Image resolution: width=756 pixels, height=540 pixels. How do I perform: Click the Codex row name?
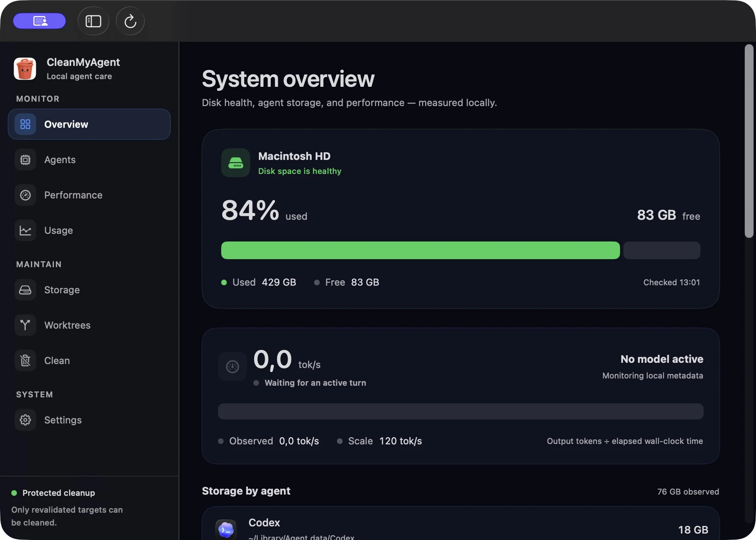(264, 523)
